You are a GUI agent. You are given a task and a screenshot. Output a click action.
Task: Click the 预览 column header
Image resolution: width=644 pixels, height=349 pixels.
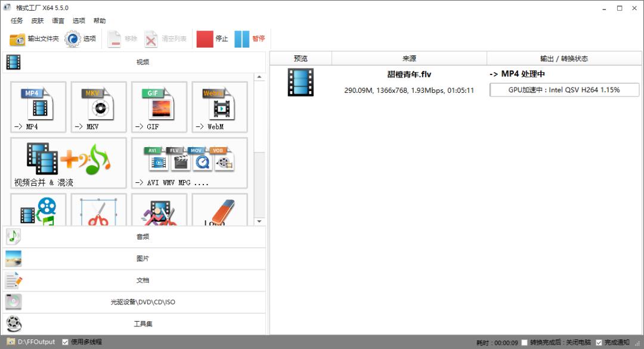click(x=301, y=58)
